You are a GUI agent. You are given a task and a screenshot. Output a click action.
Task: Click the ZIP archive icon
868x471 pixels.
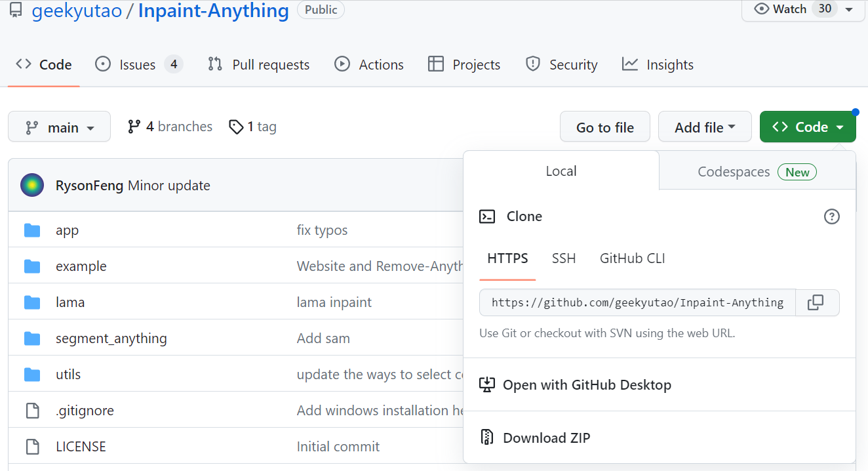pyautogui.click(x=486, y=438)
